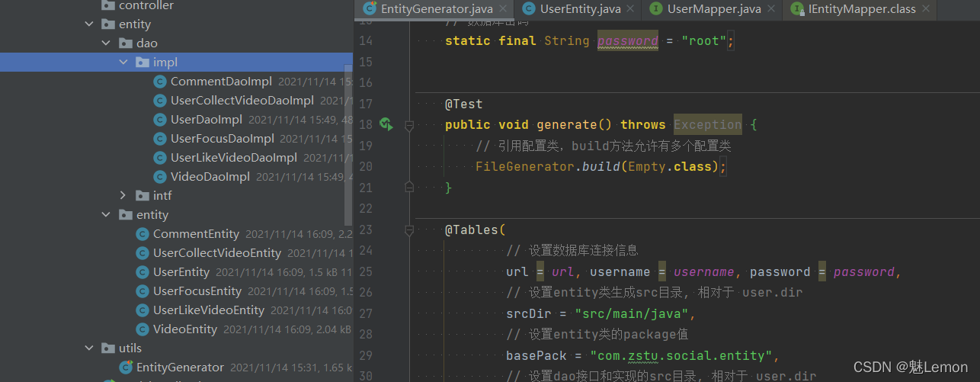Open the IEntityMapper.class tab

click(x=861, y=9)
